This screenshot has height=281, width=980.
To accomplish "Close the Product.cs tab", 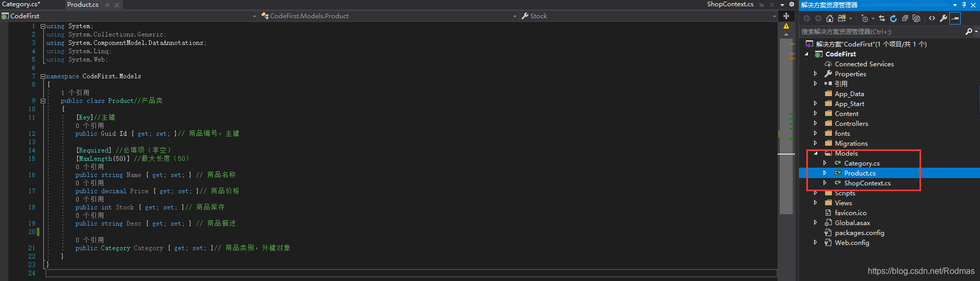I will click(117, 5).
